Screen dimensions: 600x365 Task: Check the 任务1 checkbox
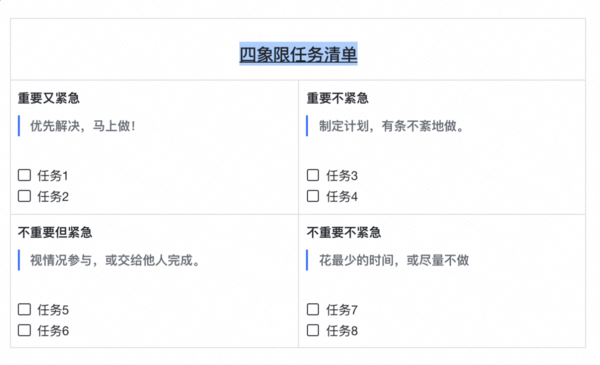click(24, 175)
